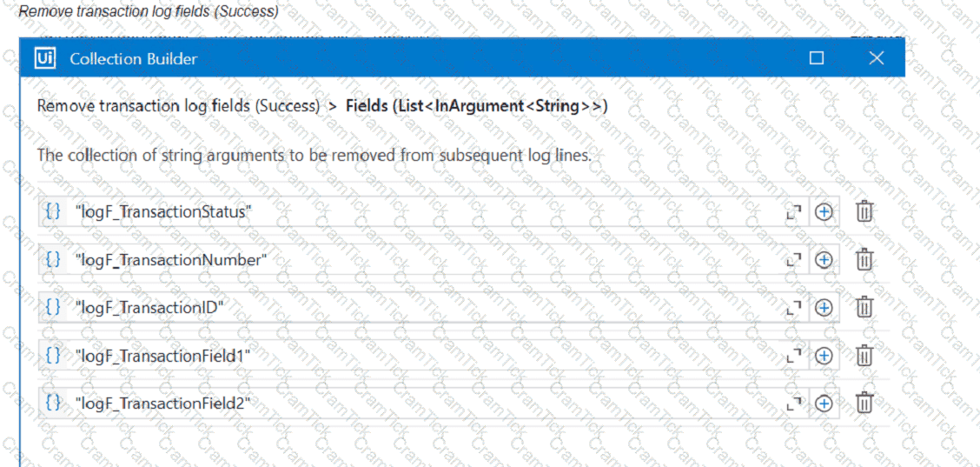
Task: Delete the logF_TransactionField2 row
Action: [x=864, y=404]
